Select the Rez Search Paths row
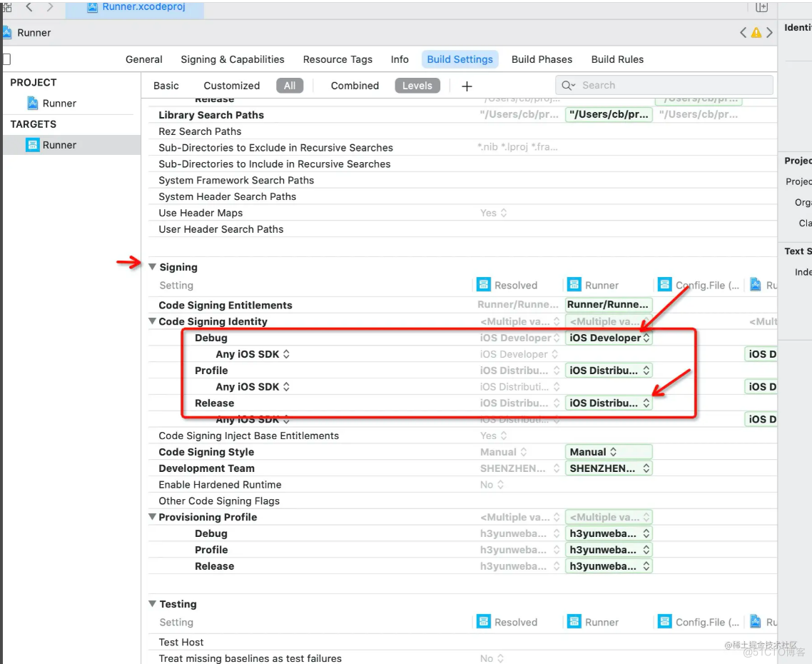 coord(462,131)
